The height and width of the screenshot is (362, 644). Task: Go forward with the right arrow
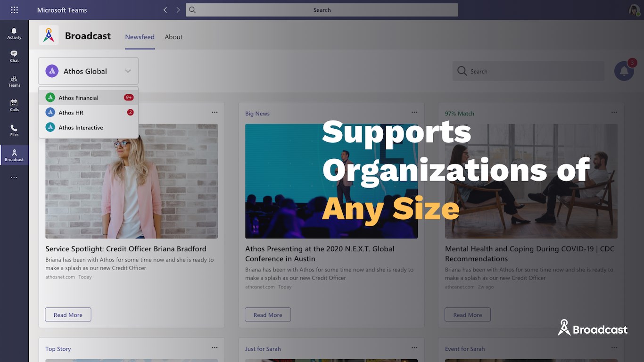(178, 10)
